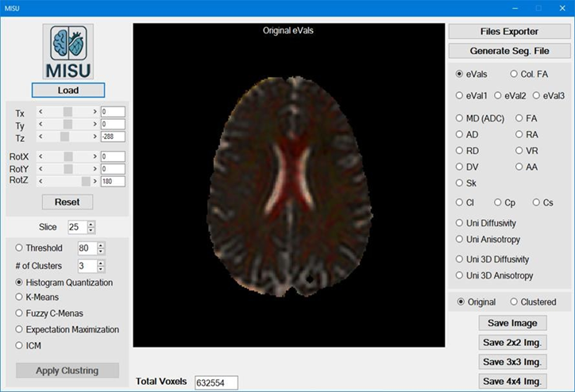Click Generate Seg. File button

coord(509,51)
